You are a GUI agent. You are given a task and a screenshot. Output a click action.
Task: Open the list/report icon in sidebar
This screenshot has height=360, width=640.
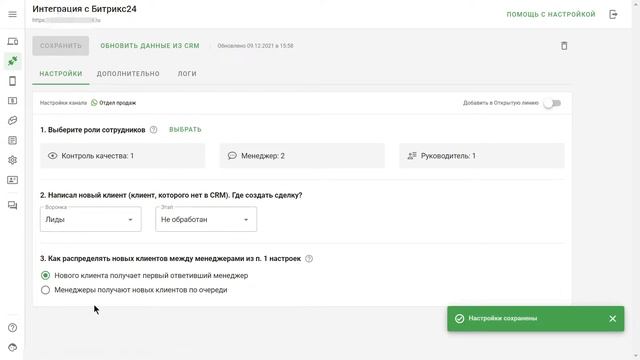13,140
